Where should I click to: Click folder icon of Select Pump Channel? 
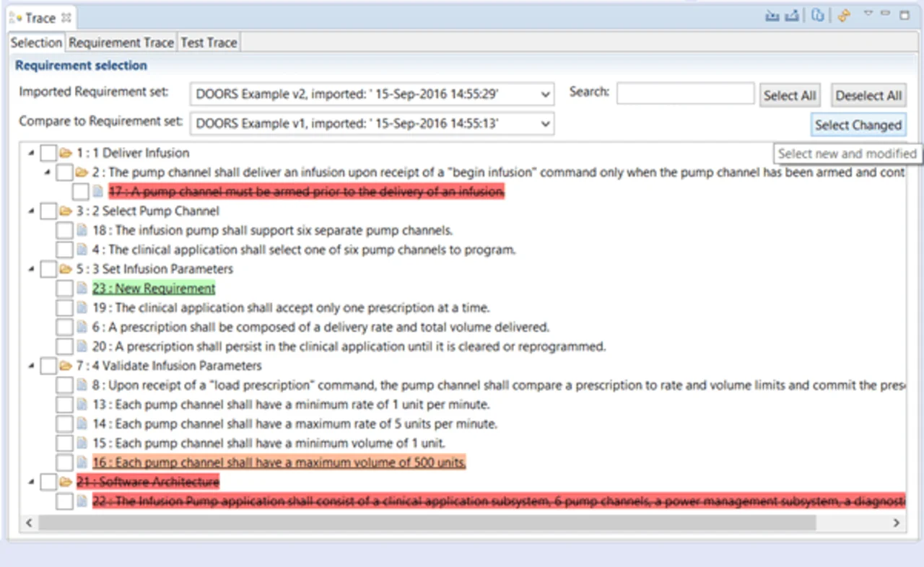[x=66, y=211]
